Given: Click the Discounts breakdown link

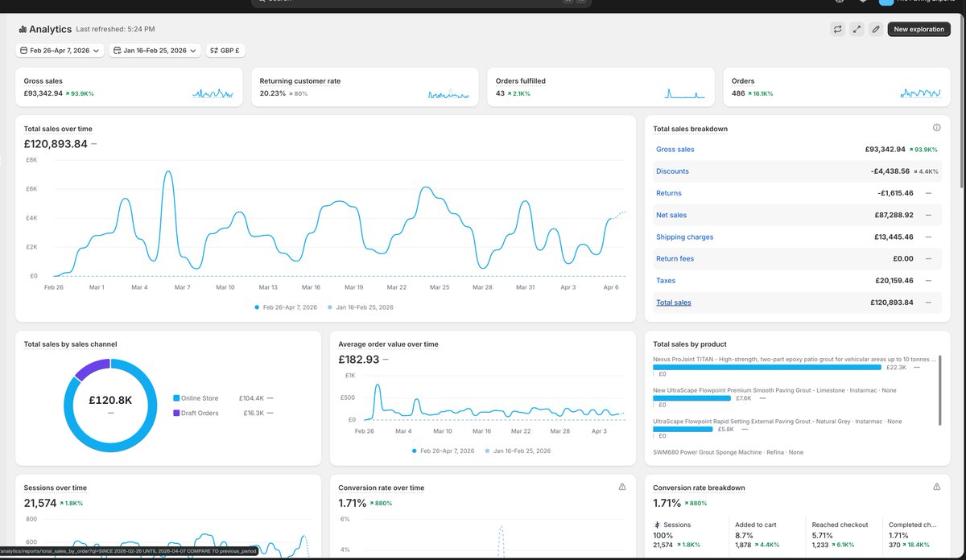Looking at the screenshot, I should (x=672, y=171).
